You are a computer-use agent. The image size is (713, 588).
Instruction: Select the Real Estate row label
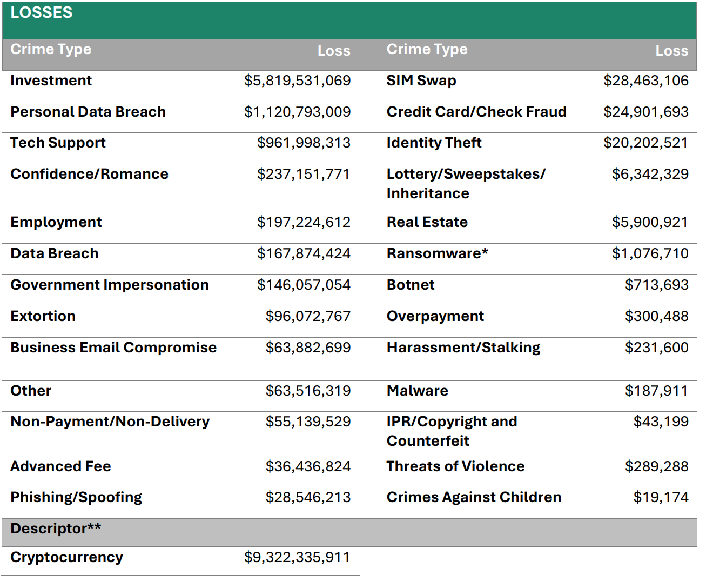(x=427, y=222)
